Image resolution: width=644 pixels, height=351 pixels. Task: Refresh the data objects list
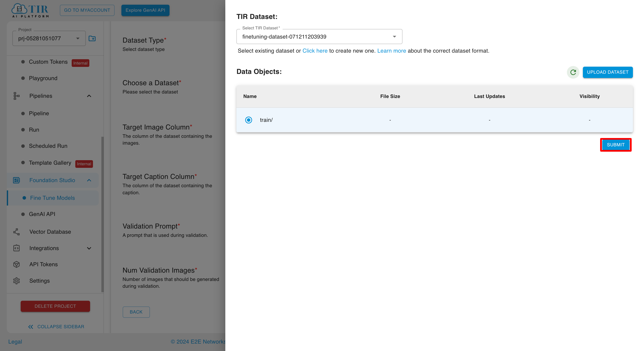pos(573,72)
